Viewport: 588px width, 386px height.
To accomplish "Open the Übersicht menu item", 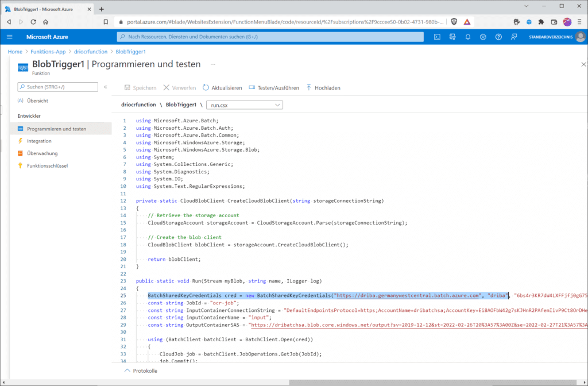I will (x=37, y=101).
